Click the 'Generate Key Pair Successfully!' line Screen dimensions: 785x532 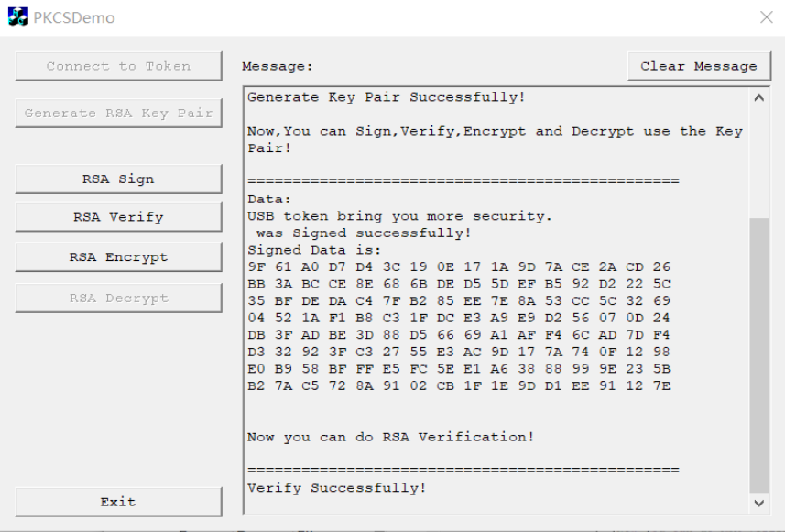tap(386, 97)
